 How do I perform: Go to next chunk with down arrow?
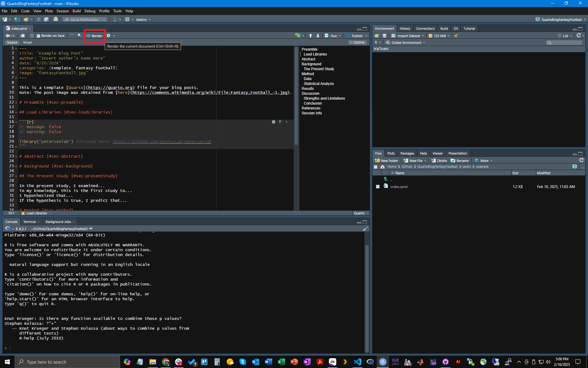tap(318, 36)
